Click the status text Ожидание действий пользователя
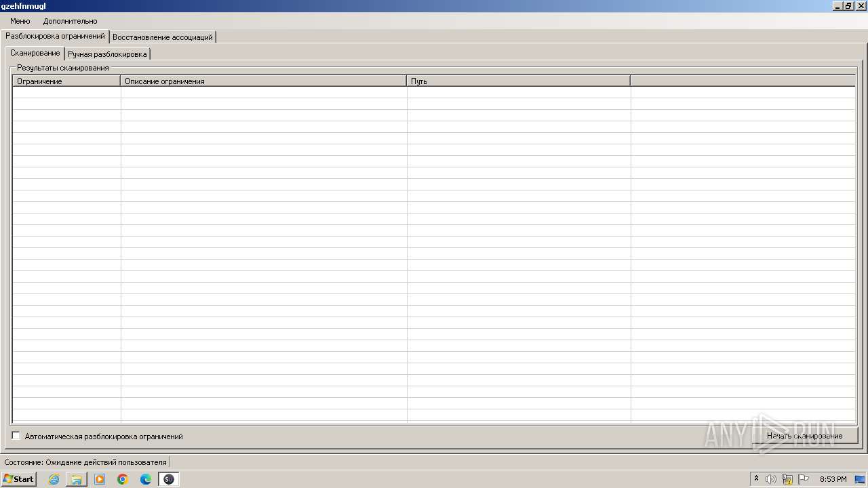868x488 pixels. click(x=106, y=462)
